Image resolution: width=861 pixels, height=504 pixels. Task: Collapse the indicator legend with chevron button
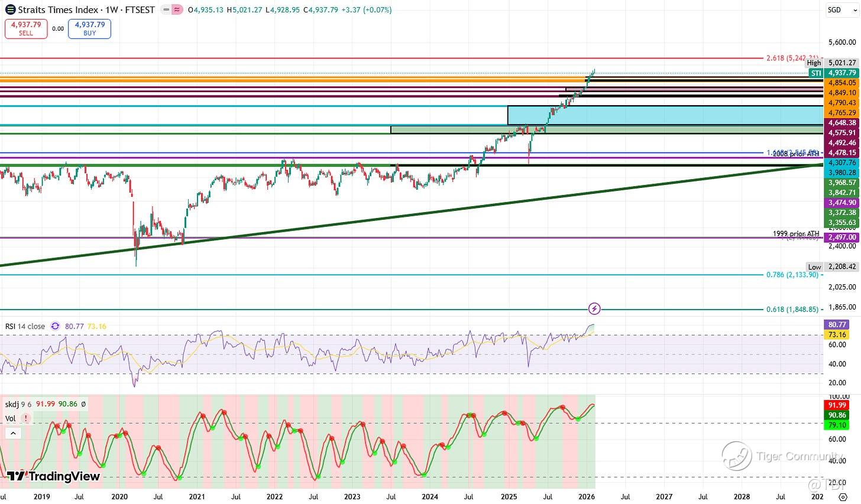pos(13,433)
